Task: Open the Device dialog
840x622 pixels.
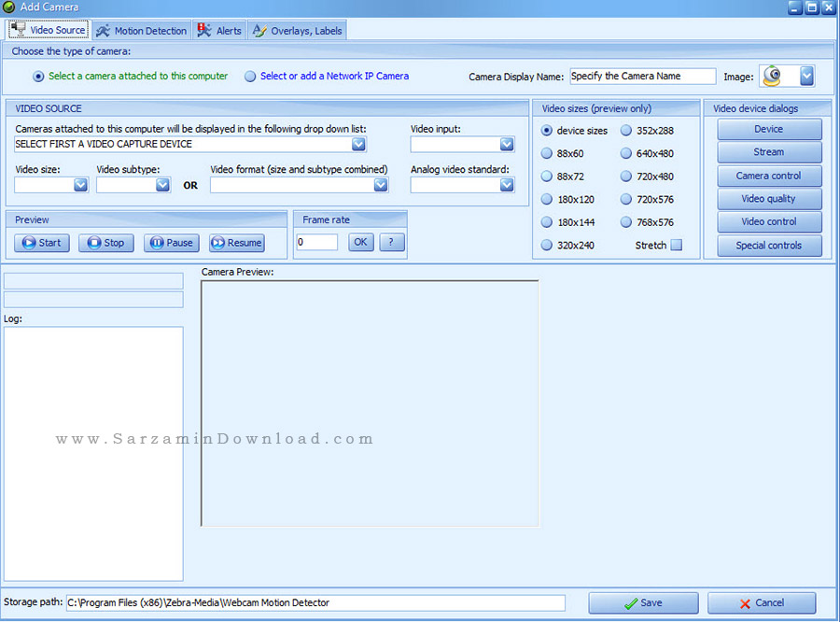Action: [769, 129]
